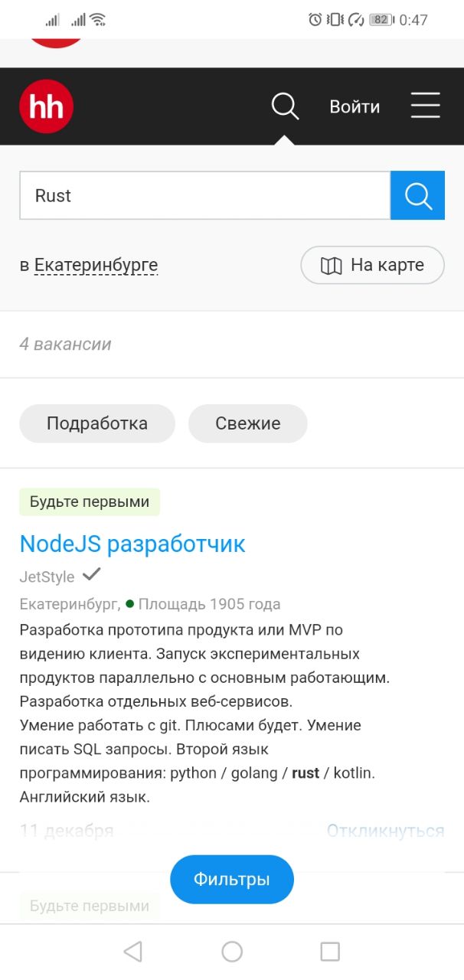Open Android recent apps square
This screenshot has width=464, height=980.
tap(330, 951)
